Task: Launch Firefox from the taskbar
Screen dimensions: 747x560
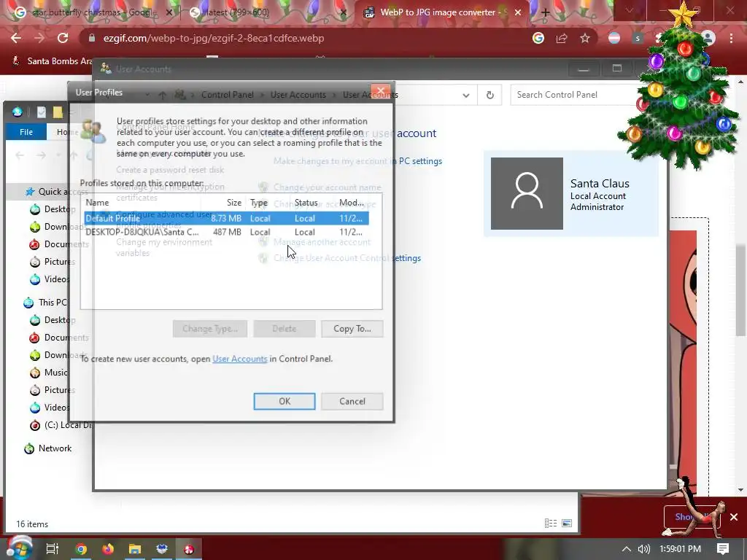Action: click(108, 549)
